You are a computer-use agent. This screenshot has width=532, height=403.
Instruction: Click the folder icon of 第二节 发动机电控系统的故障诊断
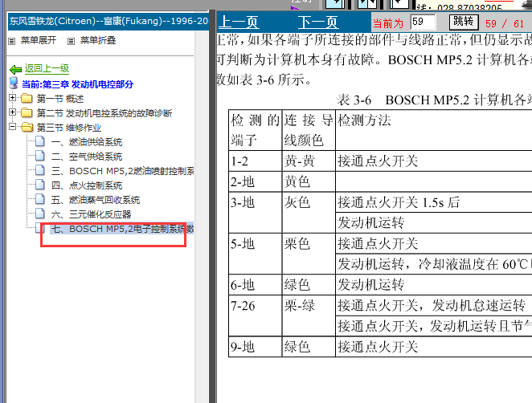click(27, 112)
